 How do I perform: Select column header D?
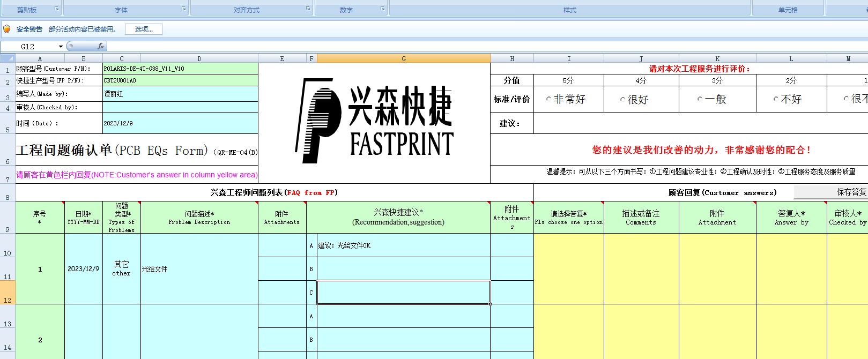coord(199,58)
